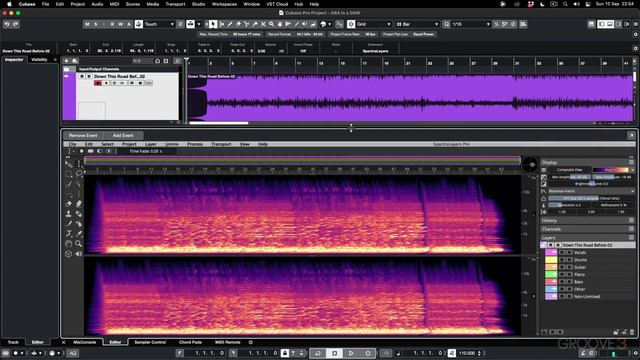640x360 pixels.
Task: Start playback with transport Play button
Action: tap(351, 353)
